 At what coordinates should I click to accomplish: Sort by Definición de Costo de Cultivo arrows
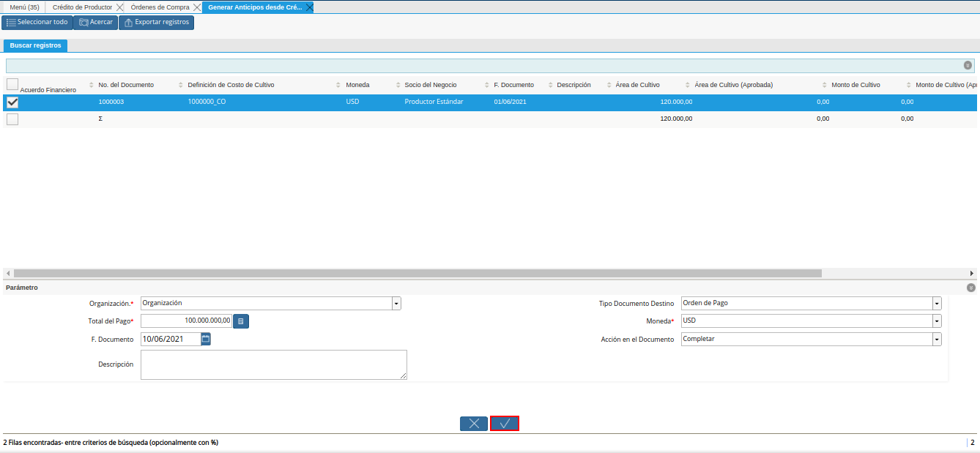(338, 85)
